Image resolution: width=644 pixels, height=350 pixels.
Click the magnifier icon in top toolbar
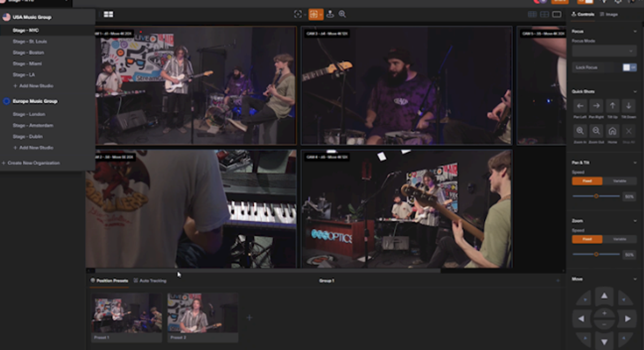coord(342,14)
